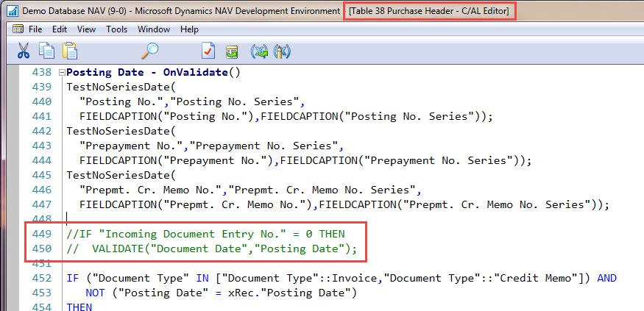Viewport: 644px width, 311px height.
Task: Open the Help menu
Action: (189, 29)
